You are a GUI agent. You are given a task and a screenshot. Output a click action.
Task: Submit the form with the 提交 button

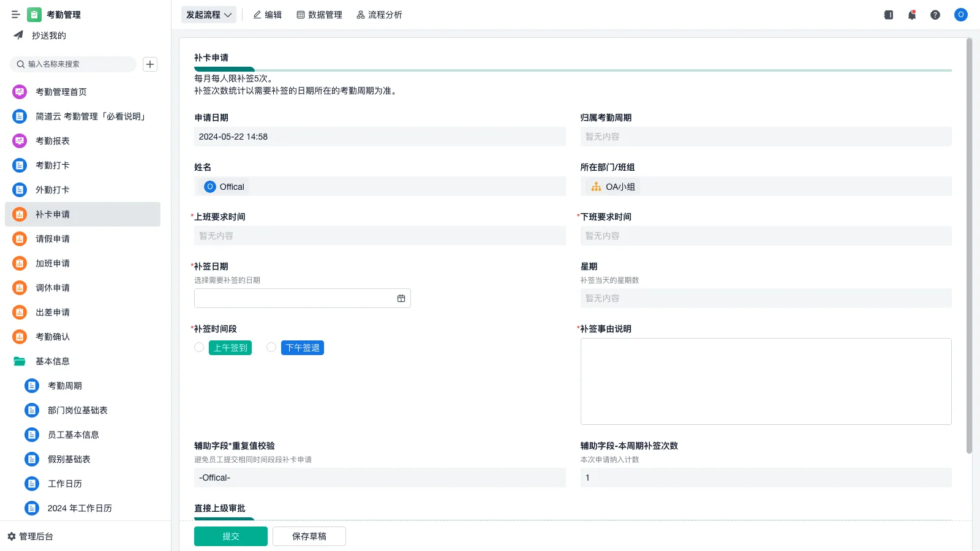(x=230, y=536)
